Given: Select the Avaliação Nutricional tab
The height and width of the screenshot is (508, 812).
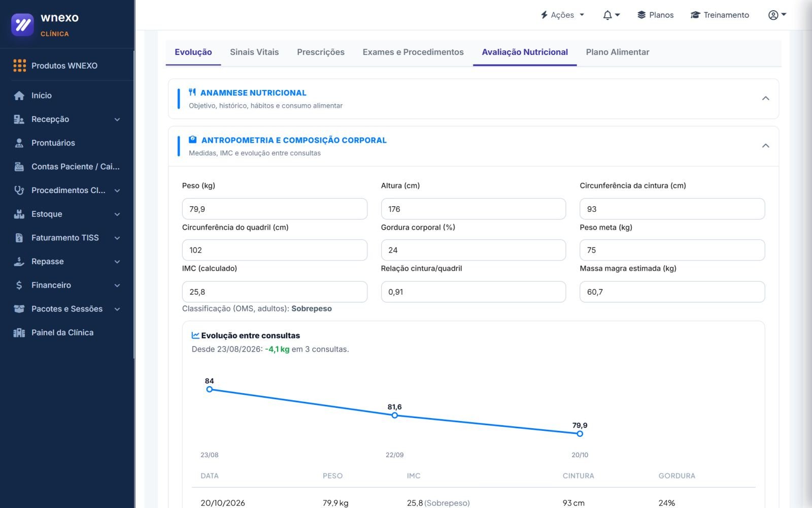Looking at the screenshot, I should (x=525, y=52).
